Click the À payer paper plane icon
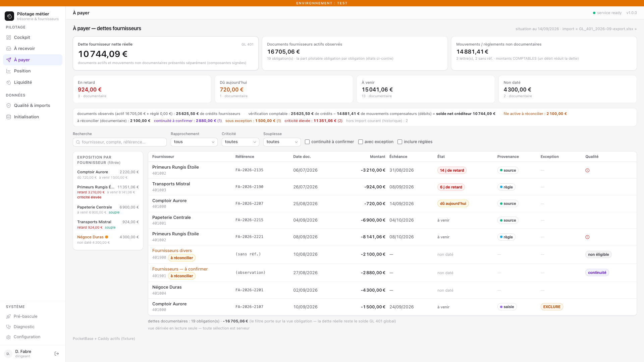 [9, 60]
